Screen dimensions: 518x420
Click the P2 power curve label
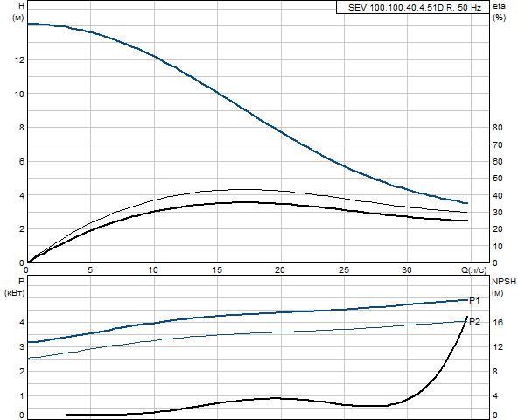(475, 321)
